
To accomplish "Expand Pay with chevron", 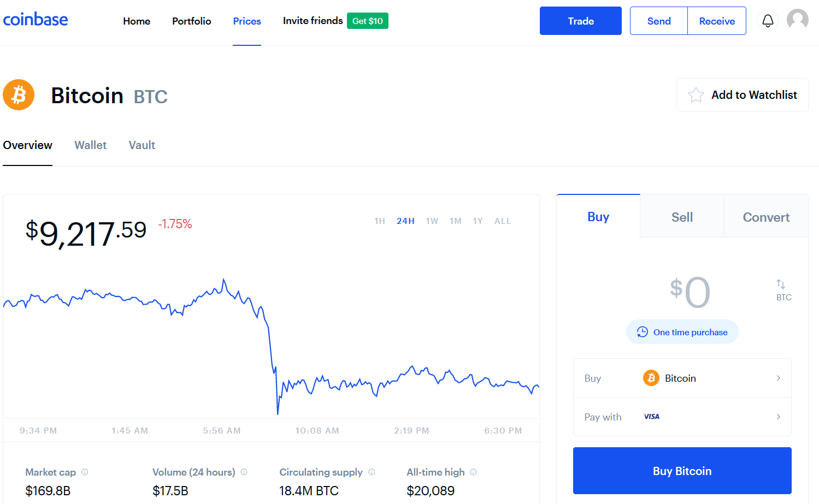I will coord(779,417).
